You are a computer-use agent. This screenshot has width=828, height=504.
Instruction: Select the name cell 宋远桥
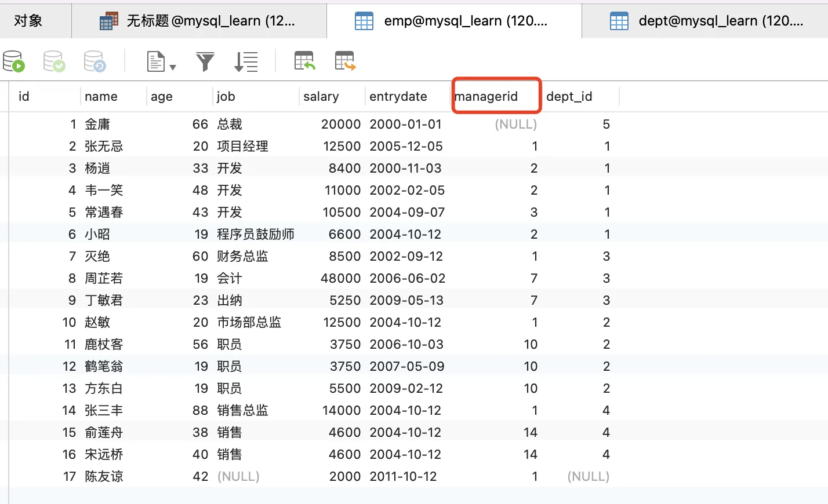click(104, 454)
